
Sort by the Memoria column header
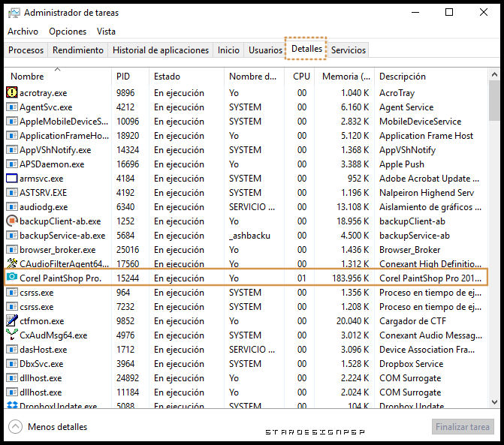tap(344, 76)
